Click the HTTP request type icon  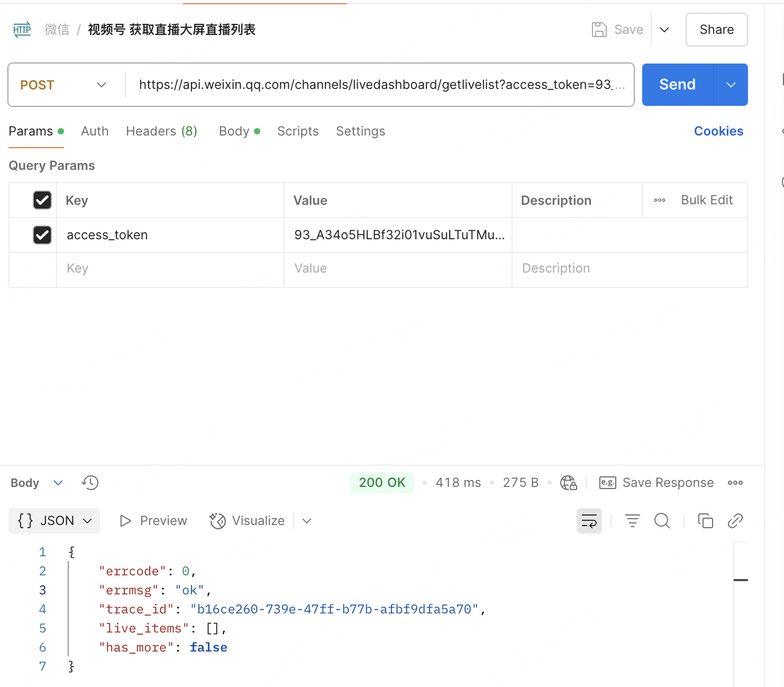(x=22, y=30)
